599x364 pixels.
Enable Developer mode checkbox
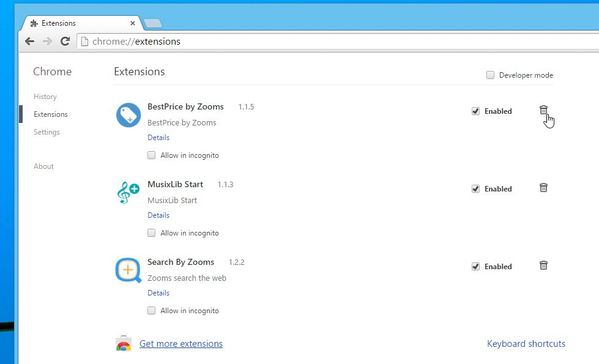point(490,75)
